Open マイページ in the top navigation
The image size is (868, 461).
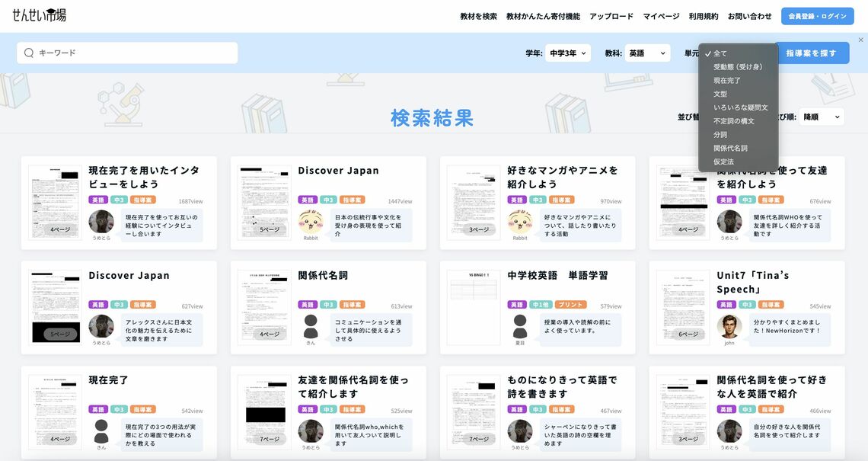[661, 17]
